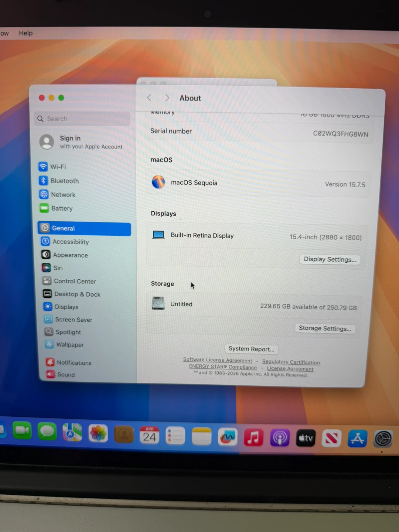This screenshot has height=532, width=399.
Task: Click the Storage Settings button
Action: pyautogui.click(x=325, y=328)
